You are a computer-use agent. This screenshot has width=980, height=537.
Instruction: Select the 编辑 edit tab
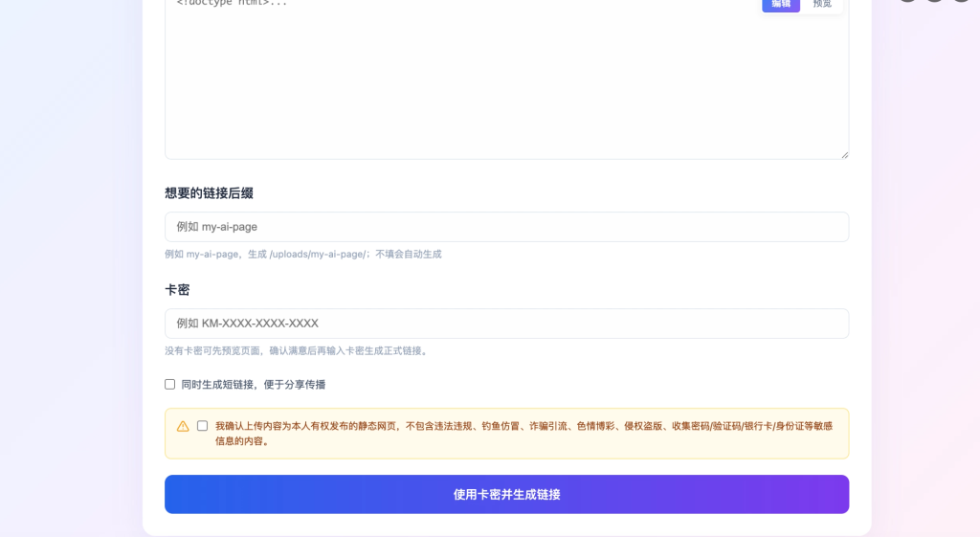[781, 5]
